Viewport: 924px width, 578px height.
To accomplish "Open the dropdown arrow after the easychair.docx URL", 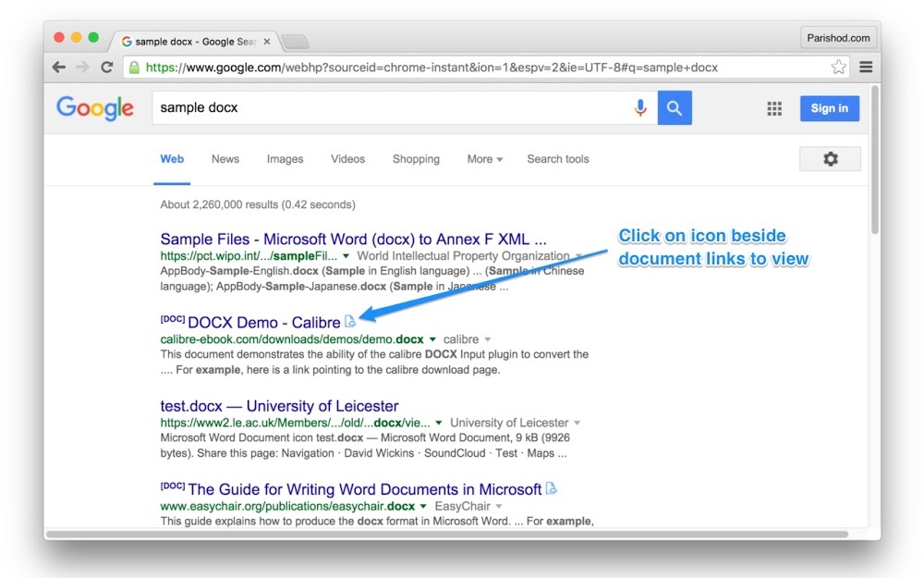I will pyautogui.click(x=423, y=507).
